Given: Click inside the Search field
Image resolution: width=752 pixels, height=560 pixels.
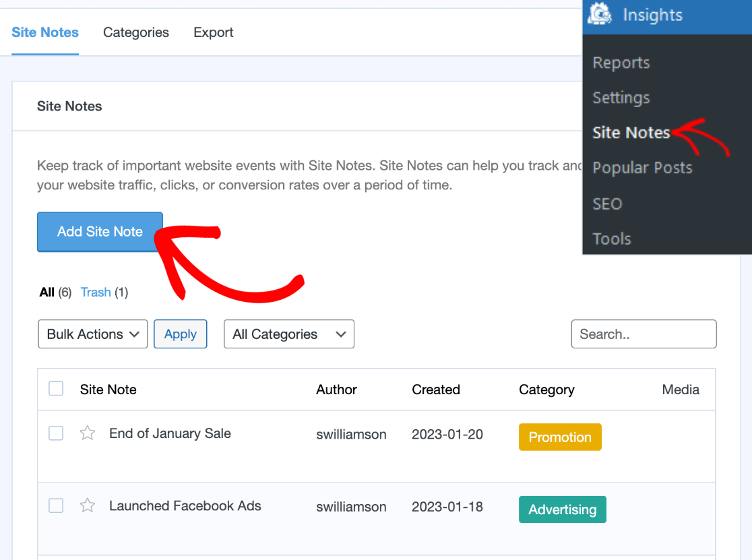Looking at the screenshot, I should coord(643,334).
